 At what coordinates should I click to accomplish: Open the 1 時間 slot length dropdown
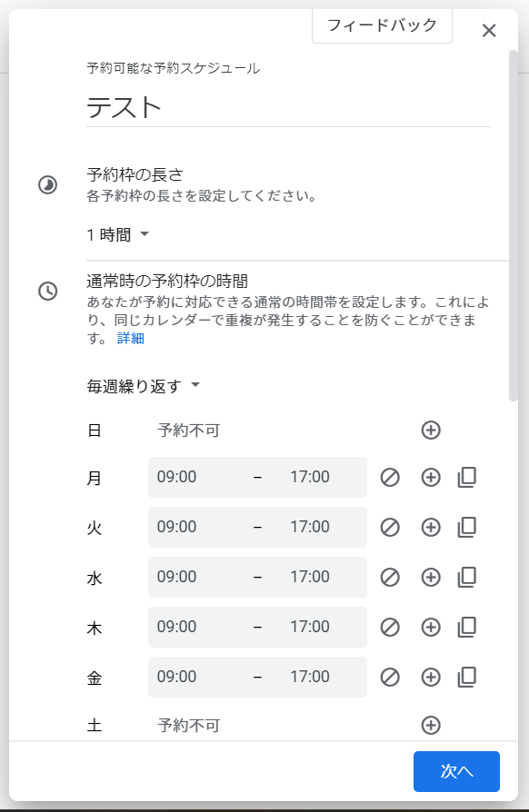pos(118,235)
